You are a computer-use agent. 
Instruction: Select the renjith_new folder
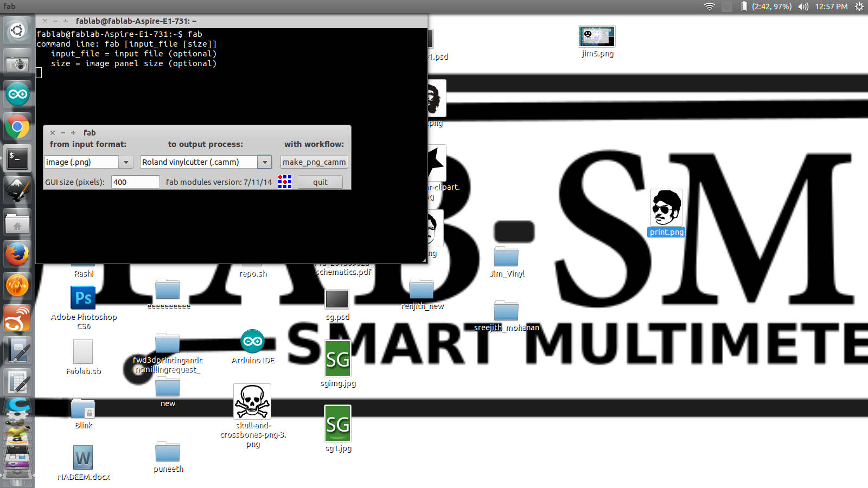[422, 294]
